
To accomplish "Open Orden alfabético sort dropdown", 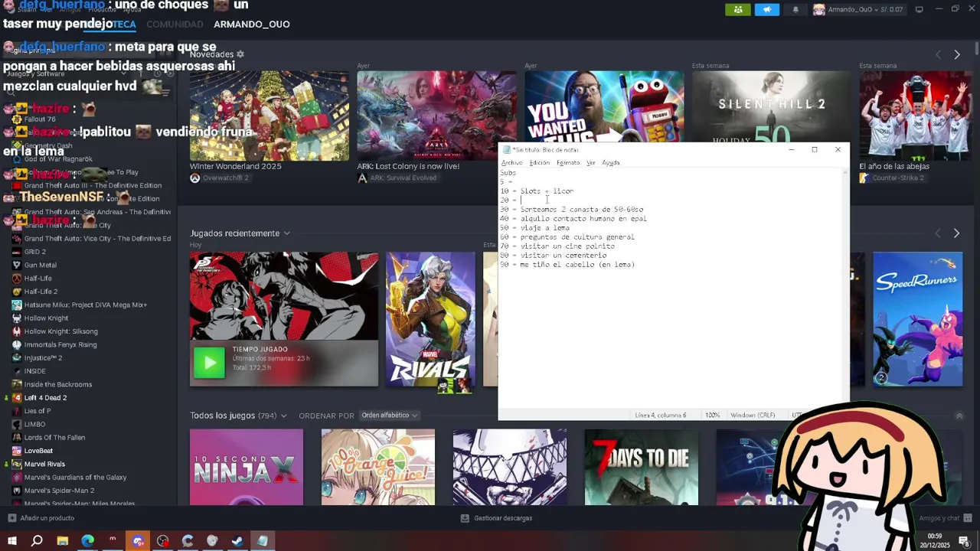I will pos(389,416).
